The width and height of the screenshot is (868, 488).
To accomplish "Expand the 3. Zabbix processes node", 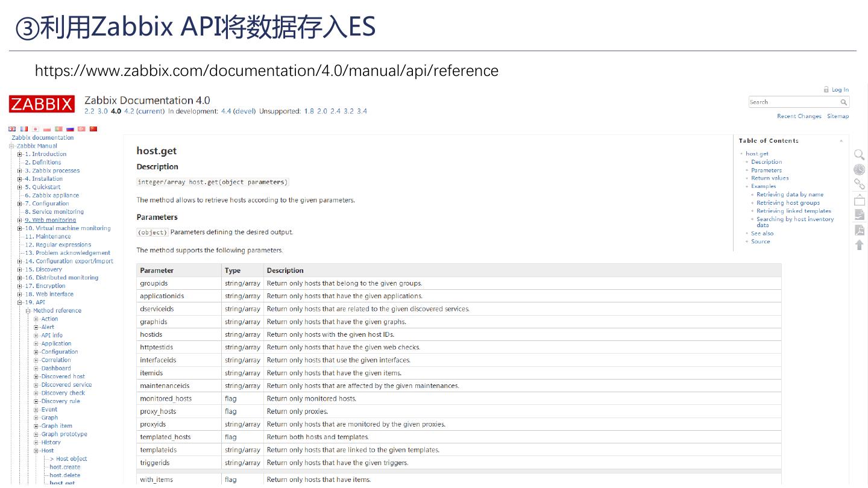I will (20, 170).
